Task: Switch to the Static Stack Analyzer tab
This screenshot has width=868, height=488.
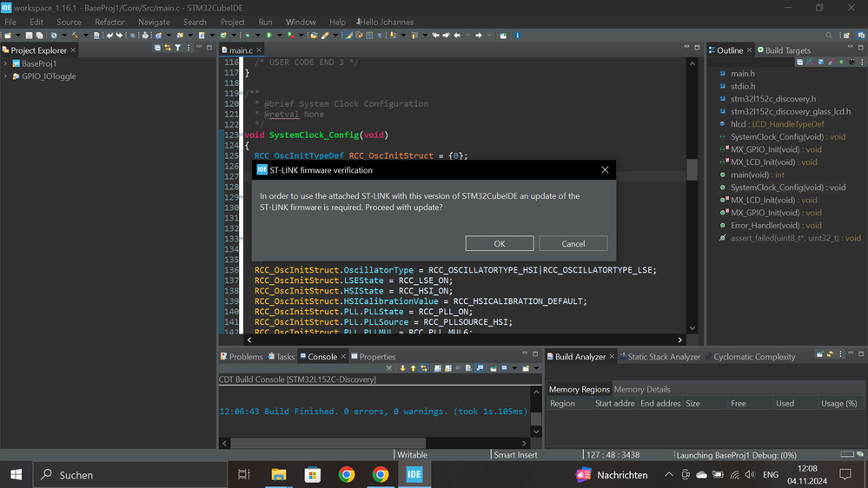Action: coord(659,356)
